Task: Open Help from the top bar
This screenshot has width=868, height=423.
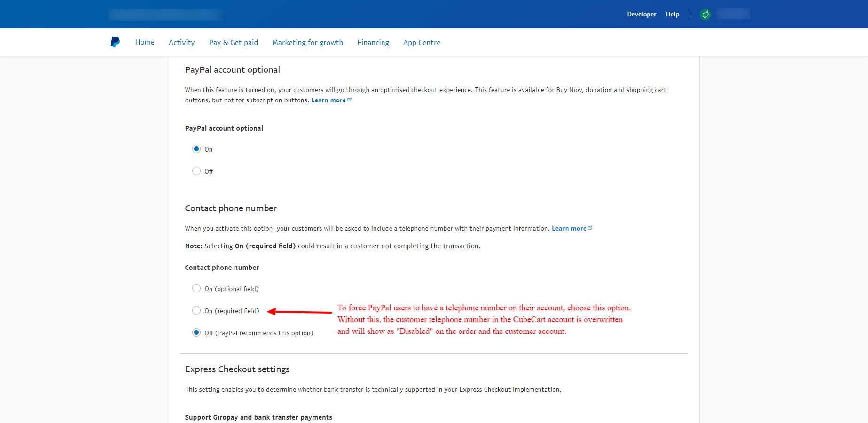Action: tap(672, 14)
